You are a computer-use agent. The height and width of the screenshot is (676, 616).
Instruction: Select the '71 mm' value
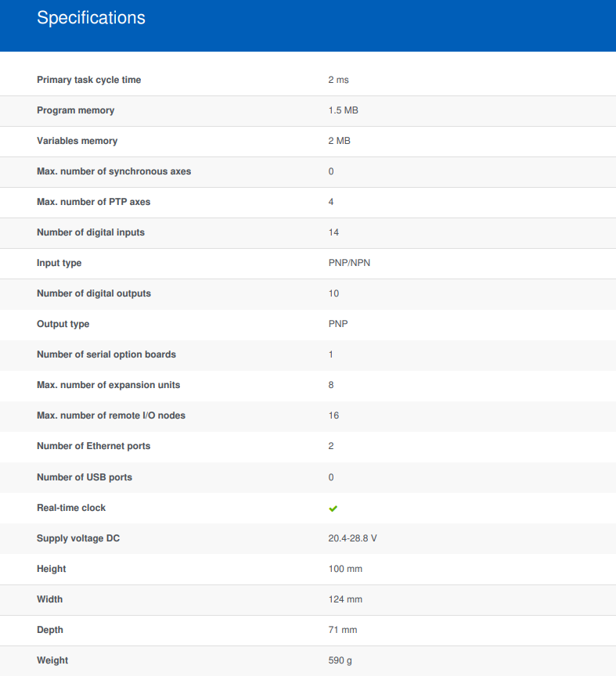coord(343,631)
